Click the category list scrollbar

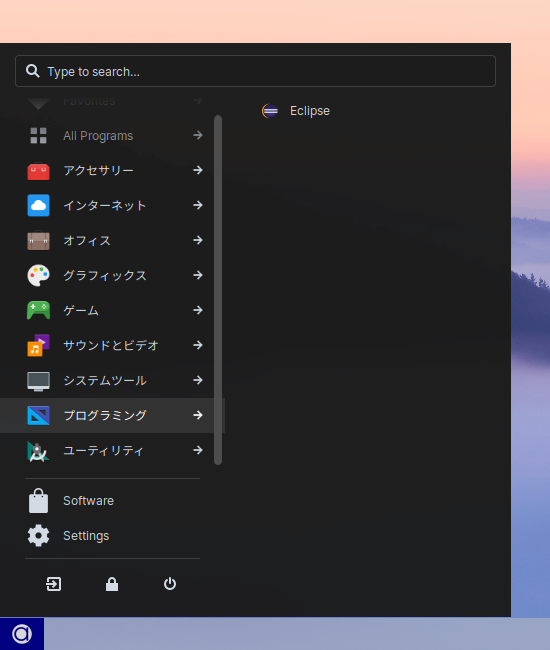[218, 290]
